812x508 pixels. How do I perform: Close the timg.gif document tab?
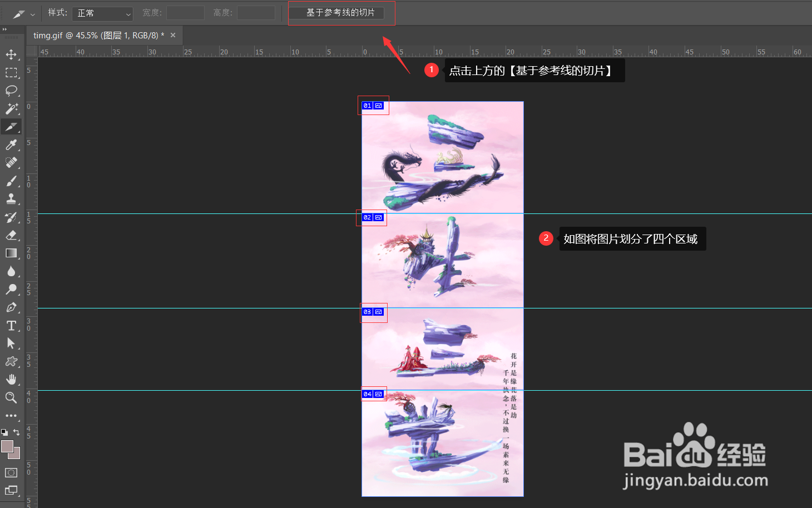[173, 35]
